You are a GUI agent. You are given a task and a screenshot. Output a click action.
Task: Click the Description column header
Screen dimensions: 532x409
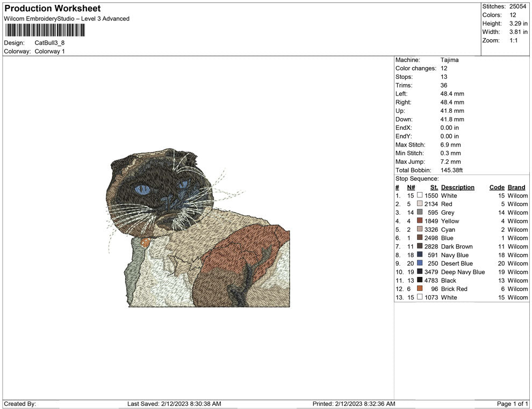click(458, 187)
